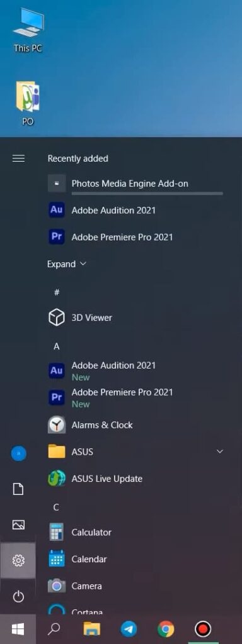242x644 pixels.
Task: Open the red record app in taskbar
Action: pos(202,629)
